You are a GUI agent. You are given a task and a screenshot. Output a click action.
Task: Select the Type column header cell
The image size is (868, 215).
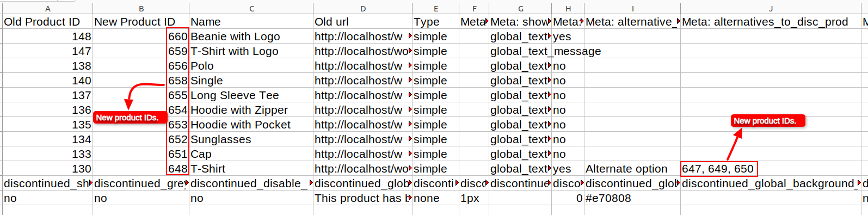click(435, 22)
